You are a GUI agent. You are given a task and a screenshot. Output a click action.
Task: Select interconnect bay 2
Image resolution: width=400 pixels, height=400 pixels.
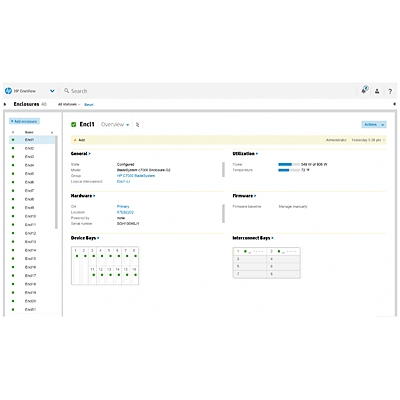[283, 251]
